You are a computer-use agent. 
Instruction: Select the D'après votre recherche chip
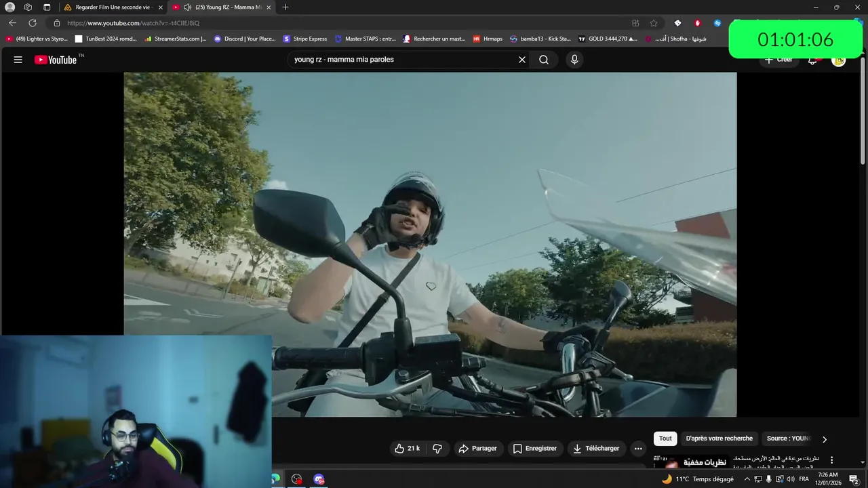tap(719, 439)
